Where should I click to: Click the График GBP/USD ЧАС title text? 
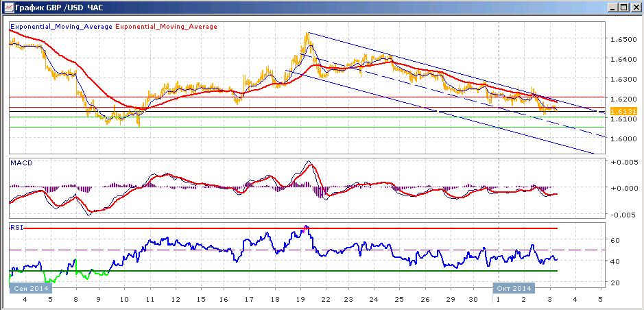coord(59,8)
